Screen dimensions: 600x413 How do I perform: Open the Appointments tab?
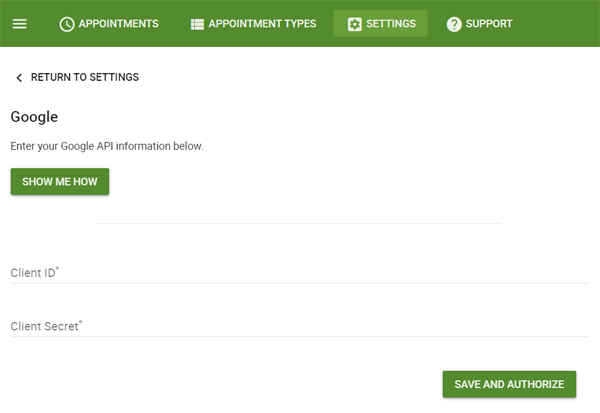coord(109,24)
